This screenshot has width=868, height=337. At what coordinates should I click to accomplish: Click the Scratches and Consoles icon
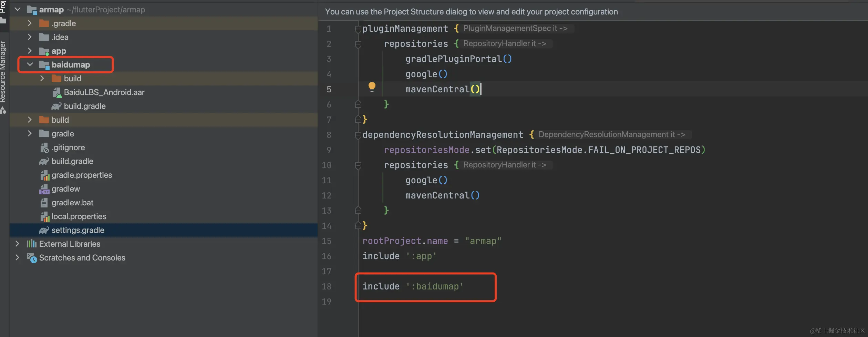[32, 258]
